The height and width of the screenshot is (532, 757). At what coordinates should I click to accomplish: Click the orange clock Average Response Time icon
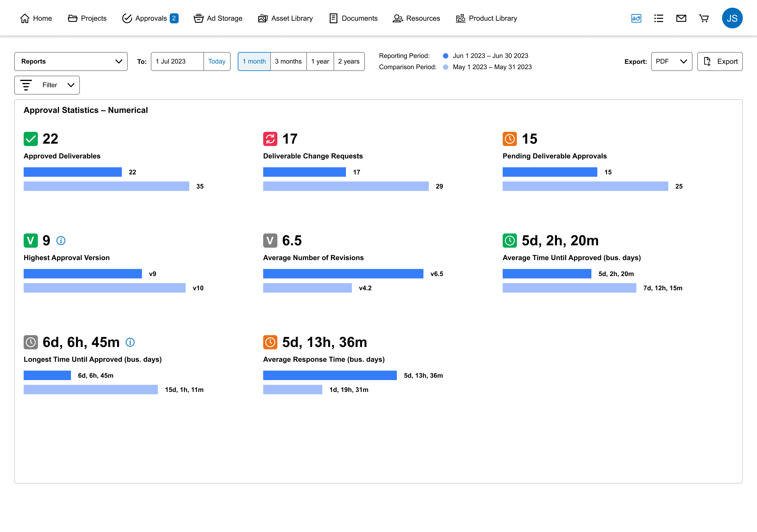pyautogui.click(x=270, y=342)
